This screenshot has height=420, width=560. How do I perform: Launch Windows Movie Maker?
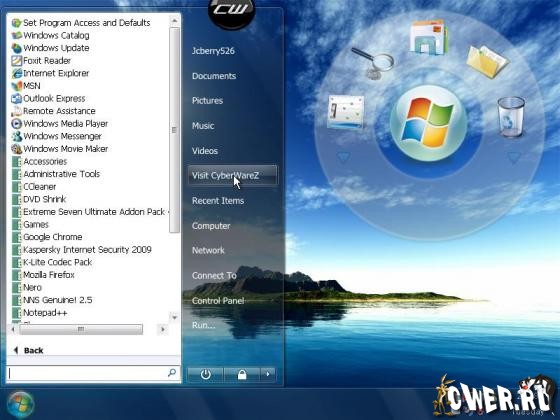point(60,149)
